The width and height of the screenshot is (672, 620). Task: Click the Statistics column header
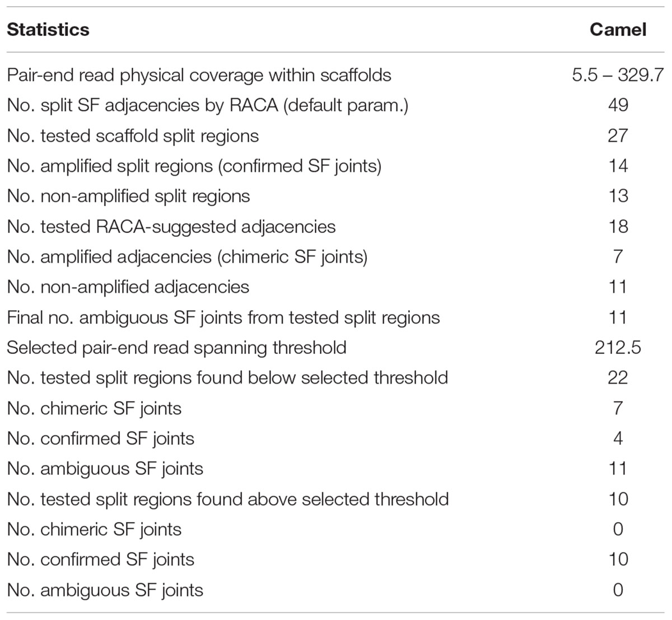pyautogui.click(x=48, y=29)
